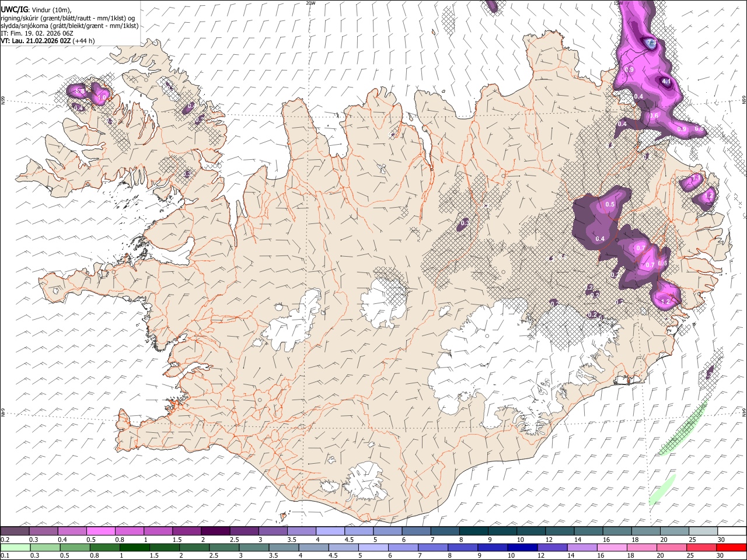Click lower legend swatch between 1 and 1.5
Viewport: 747px width, 560px height.
135,548
